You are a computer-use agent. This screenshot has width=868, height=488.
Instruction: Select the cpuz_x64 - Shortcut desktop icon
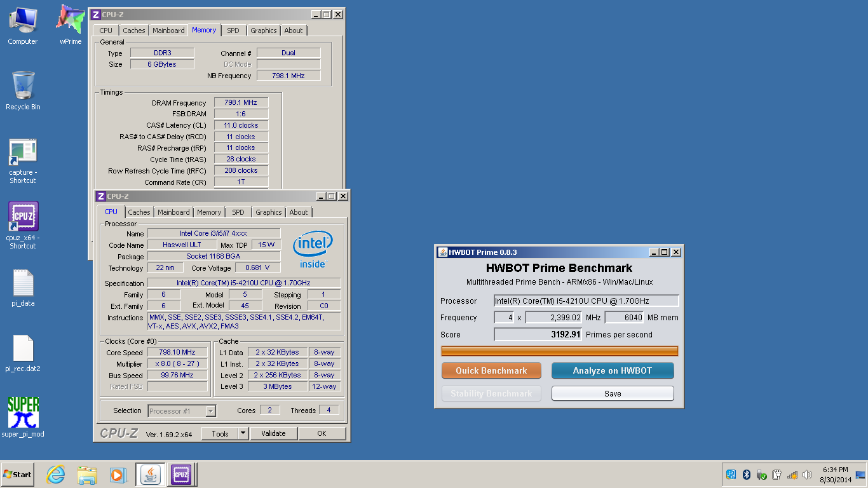(x=23, y=226)
